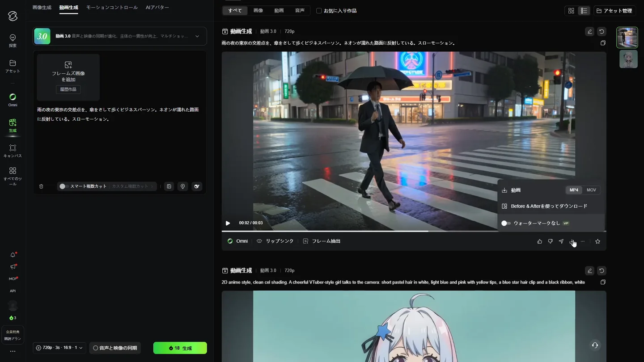Select MP4 download format

[574, 190]
